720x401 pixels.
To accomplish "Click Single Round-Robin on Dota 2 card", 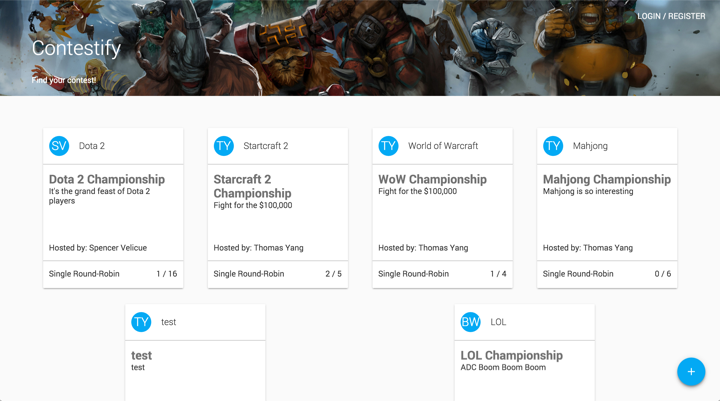I will click(84, 274).
